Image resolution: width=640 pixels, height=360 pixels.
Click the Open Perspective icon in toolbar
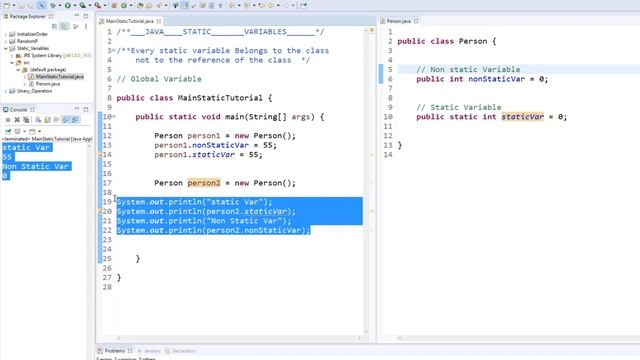(303, 5)
